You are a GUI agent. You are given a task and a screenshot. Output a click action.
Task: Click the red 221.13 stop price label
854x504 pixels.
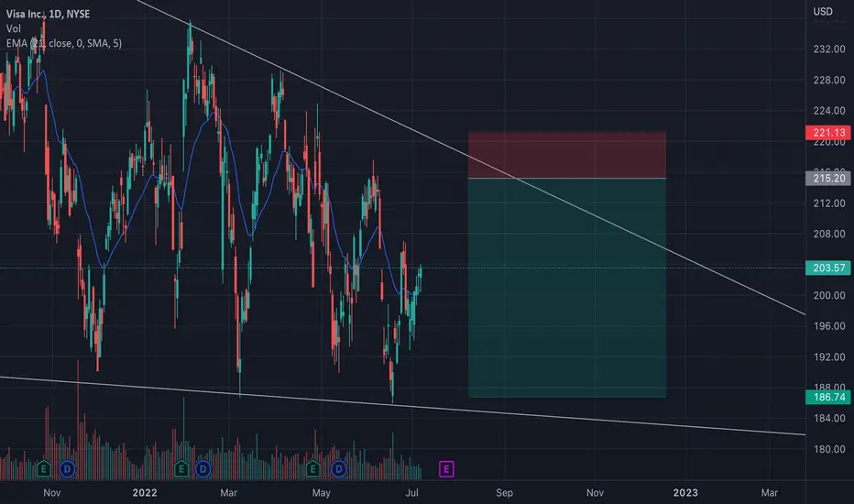828,132
